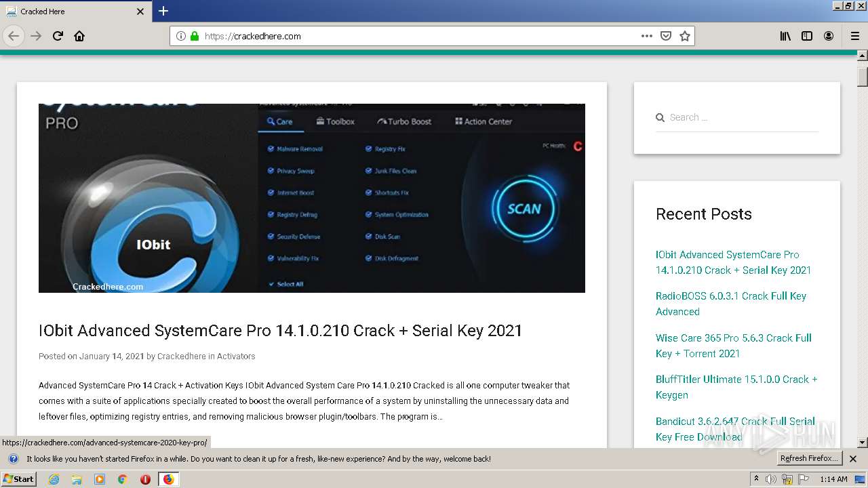Open the Activators category link

pyautogui.click(x=236, y=356)
